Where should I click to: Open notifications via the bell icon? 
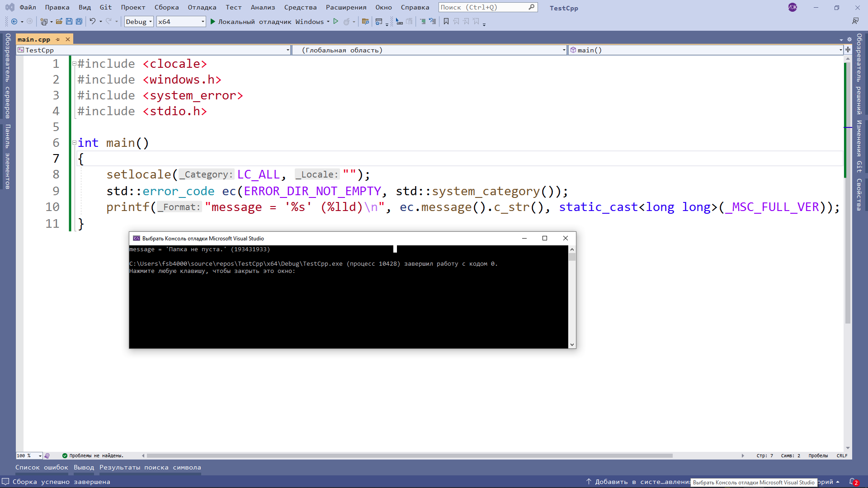[x=853, y=482]
